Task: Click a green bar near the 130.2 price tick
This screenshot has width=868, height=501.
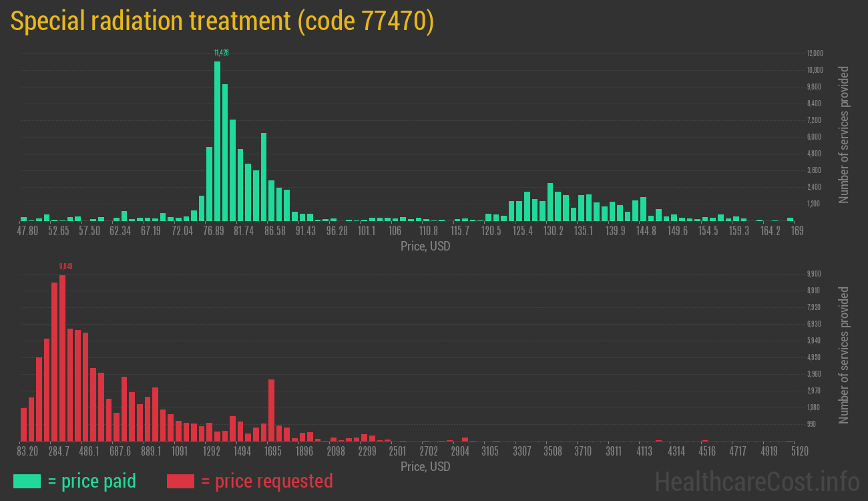Action: 549,200
